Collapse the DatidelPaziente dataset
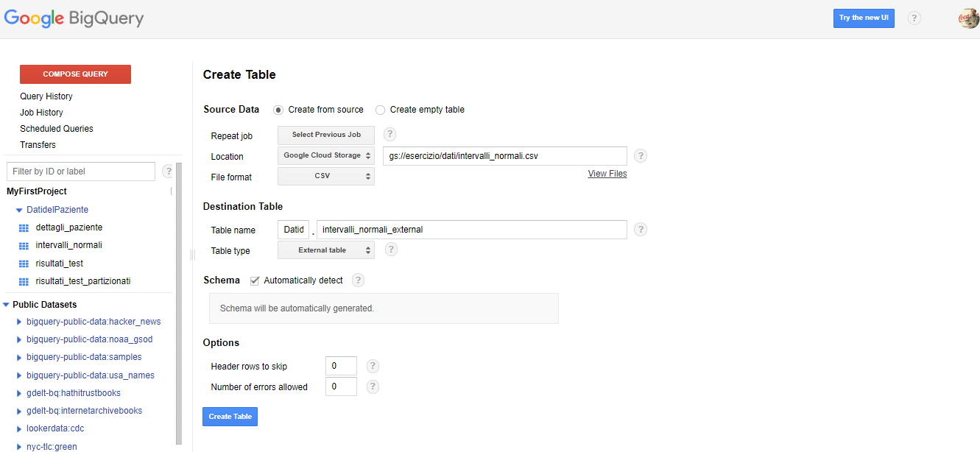The width and height of the screenshot is (980, 452). pyautogui.click(x=19, y=211)
